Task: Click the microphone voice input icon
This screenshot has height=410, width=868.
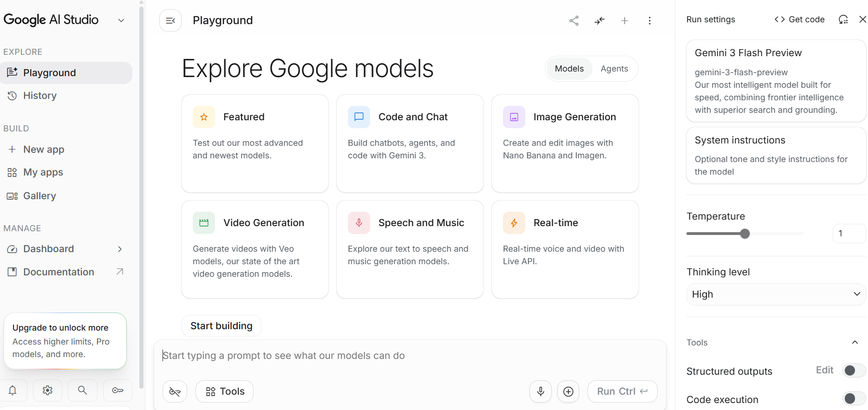Action: coord(541,391)
